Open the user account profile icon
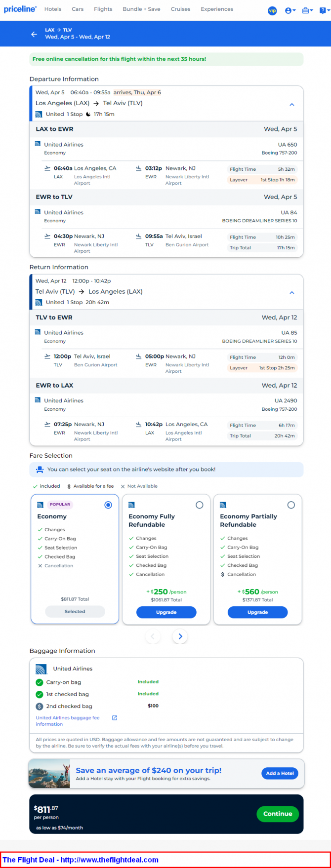 pos(290,10)
